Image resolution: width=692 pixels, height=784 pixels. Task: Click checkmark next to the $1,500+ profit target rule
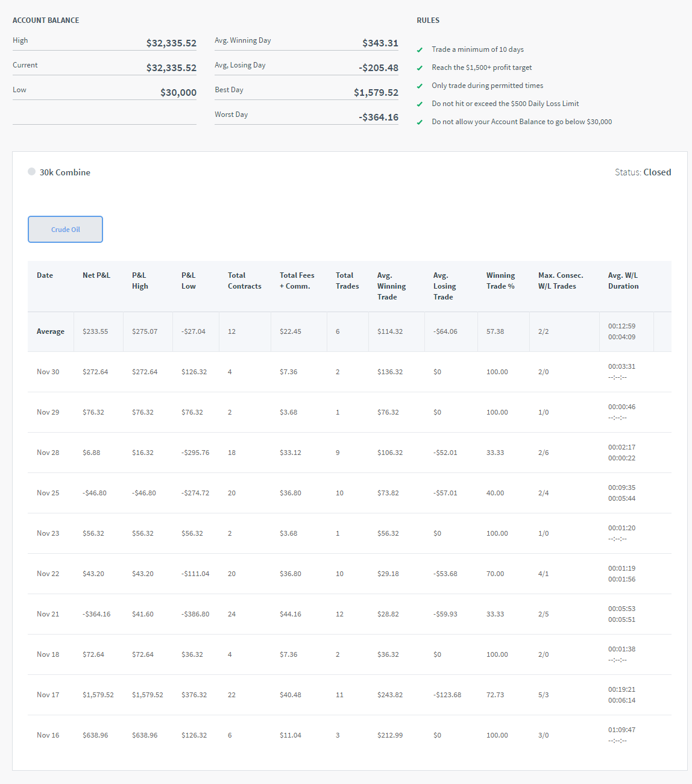(420, 68)
